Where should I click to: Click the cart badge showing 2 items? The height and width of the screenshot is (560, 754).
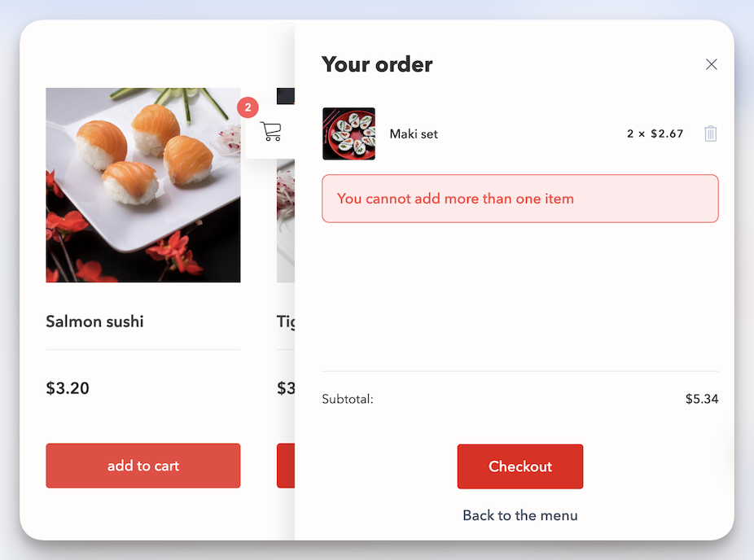[x=248, y=107]
